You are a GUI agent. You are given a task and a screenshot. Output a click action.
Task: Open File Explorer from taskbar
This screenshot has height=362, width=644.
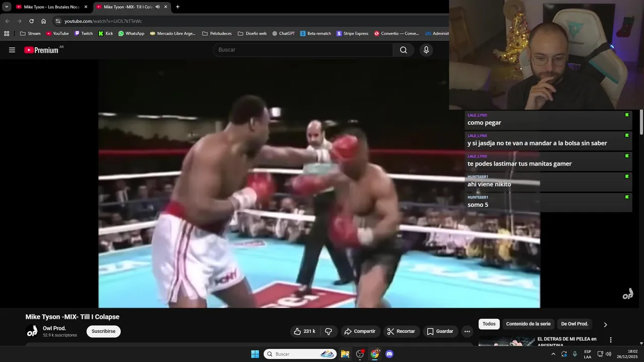tap(345, 354)
